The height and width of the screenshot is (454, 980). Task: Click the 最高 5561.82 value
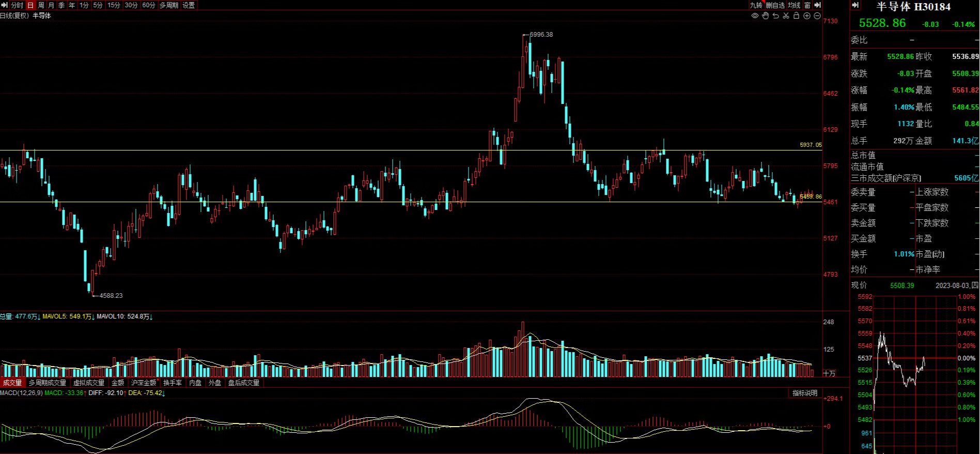tap(965, 90)
